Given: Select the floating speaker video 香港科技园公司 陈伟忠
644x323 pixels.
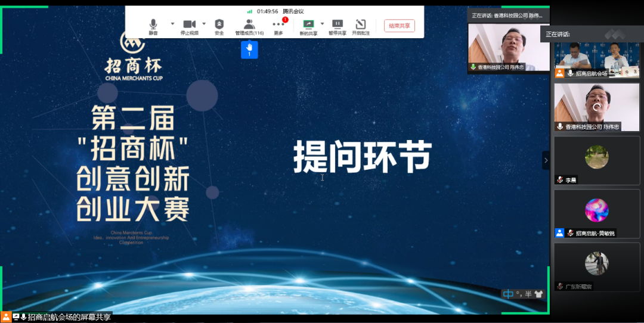Looking at the screenshot, I should tap(509, 47).
